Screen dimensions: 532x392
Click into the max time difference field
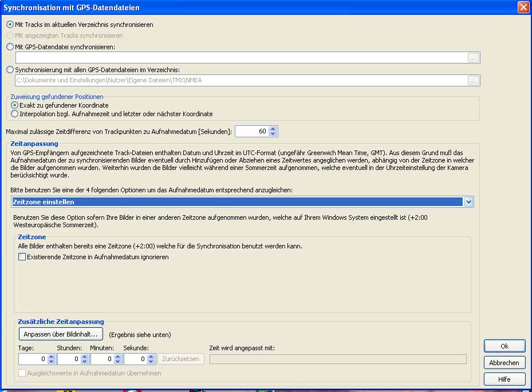click(x=251, y=131)
